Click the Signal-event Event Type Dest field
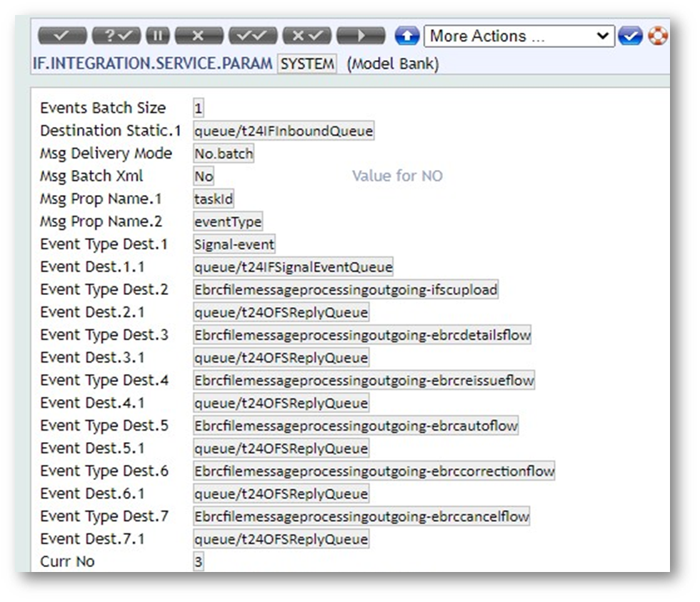The width and height of the screenshot is (700, 602). click(x=234, y=245)
